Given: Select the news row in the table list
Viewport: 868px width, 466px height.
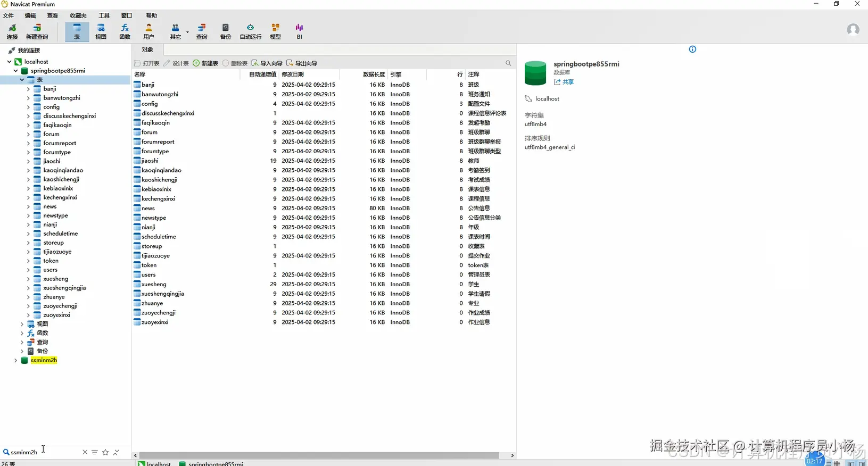Looking at the screenshot, I should pos(324,208).
